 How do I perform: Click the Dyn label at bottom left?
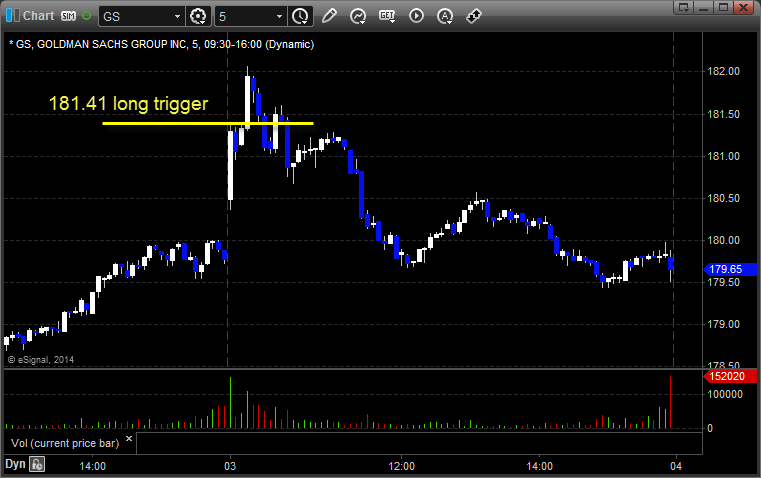pyautogui.click(x=15, y=464)
